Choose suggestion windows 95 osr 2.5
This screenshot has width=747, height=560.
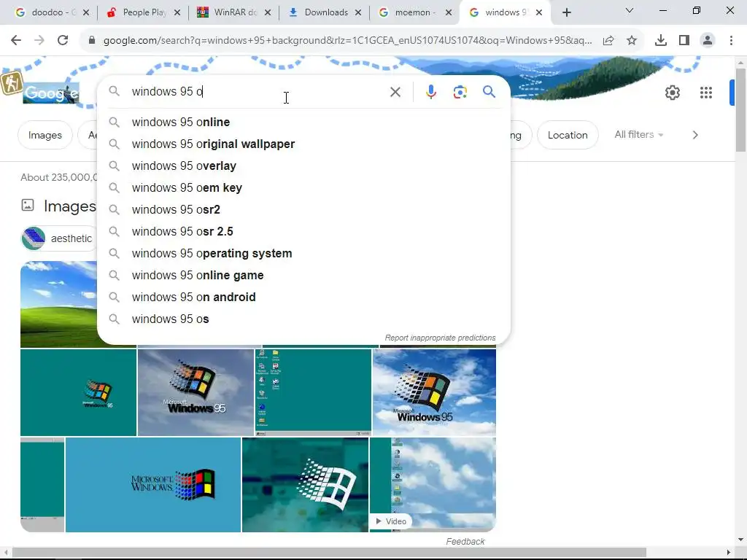(303, 232)
